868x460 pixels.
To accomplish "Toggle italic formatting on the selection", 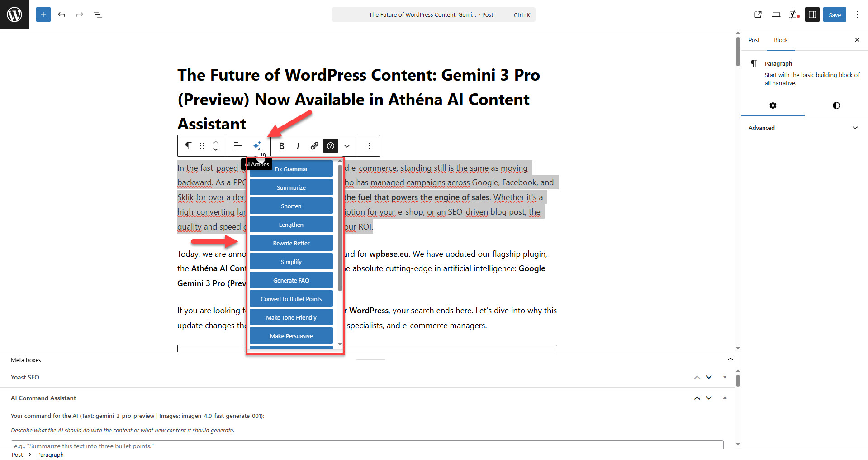I will tap(298, 145).
